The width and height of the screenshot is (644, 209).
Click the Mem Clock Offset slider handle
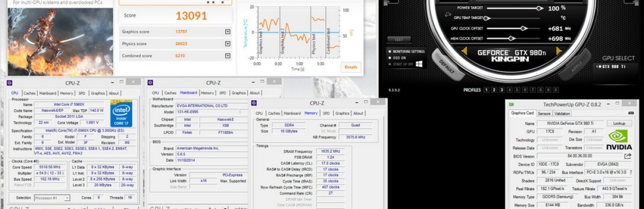coord(512,39)
